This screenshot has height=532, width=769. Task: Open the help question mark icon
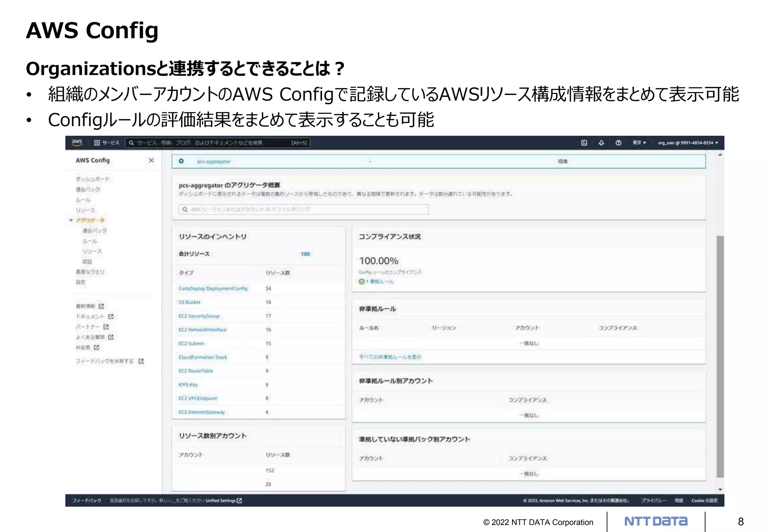618,143
